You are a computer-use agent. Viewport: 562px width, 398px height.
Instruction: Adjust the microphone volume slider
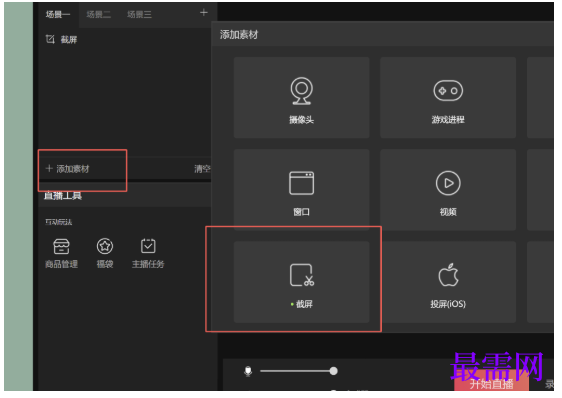pos(299,371)
